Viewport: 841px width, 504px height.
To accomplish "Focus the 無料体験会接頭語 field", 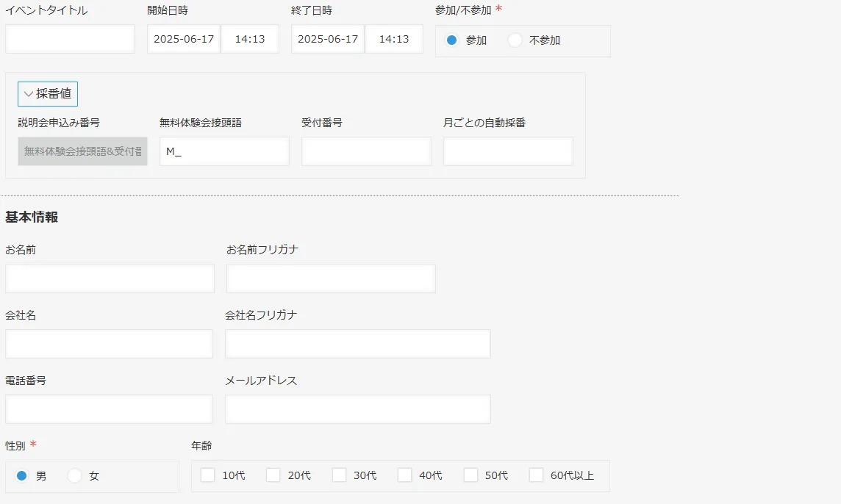I will tap(223, 151).
